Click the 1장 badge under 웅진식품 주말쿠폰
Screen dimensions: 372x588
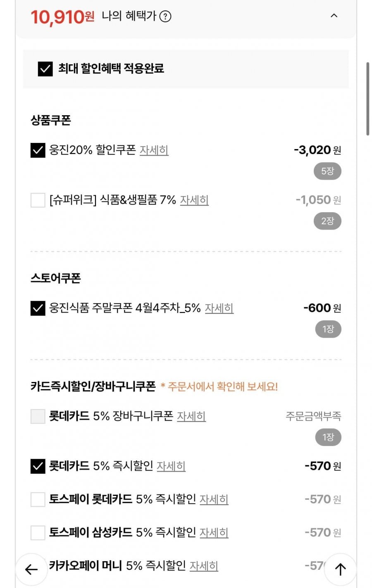coord(327,329)
